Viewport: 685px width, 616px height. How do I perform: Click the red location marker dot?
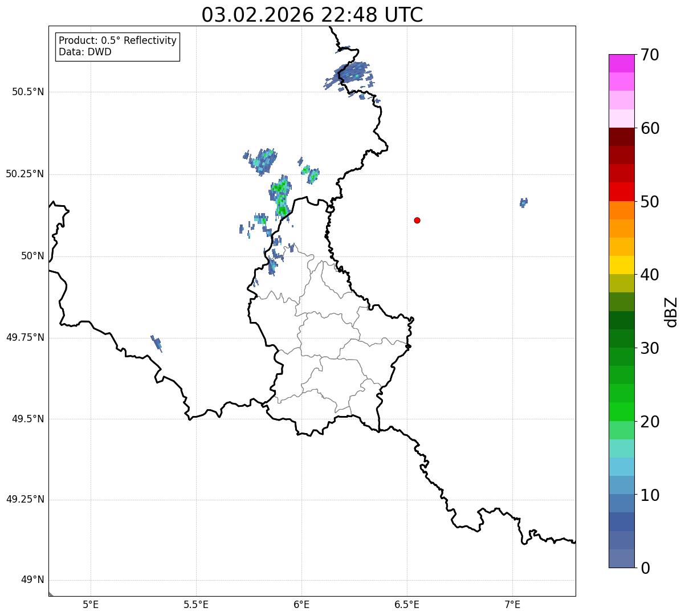[x=417, y=220]
